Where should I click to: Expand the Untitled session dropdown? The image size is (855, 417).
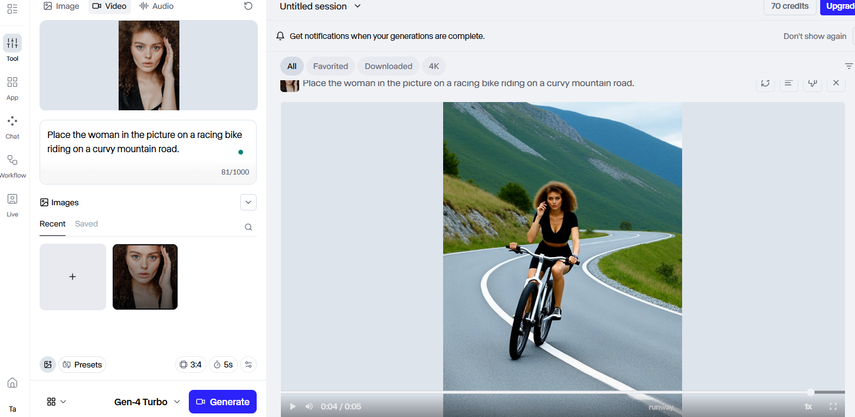[x=320, y=7]
